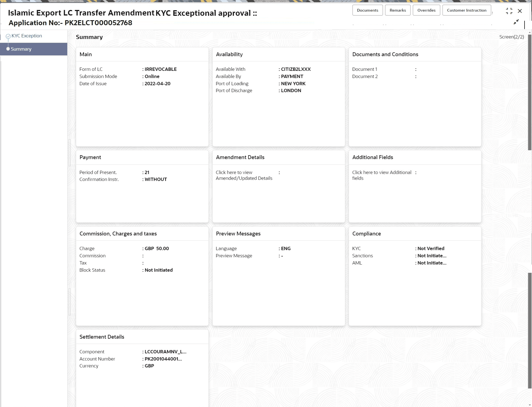Click the collapse screen icon near the close button

510,11
